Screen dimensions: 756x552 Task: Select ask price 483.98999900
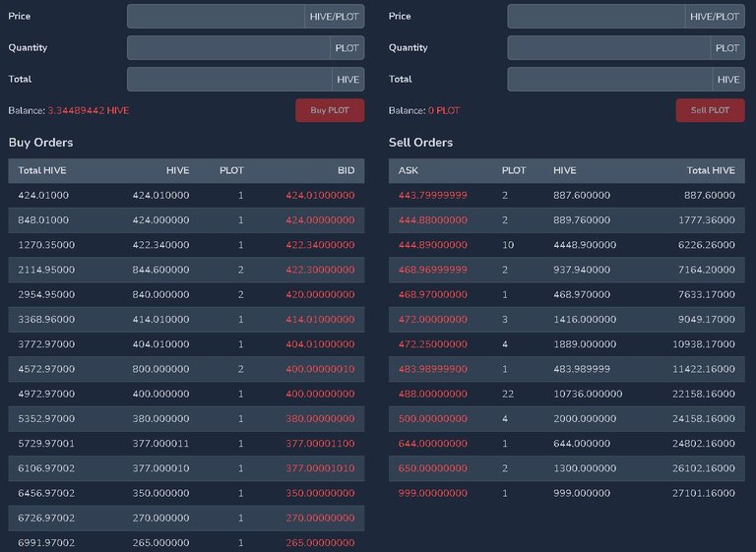(x=433, y=369)
